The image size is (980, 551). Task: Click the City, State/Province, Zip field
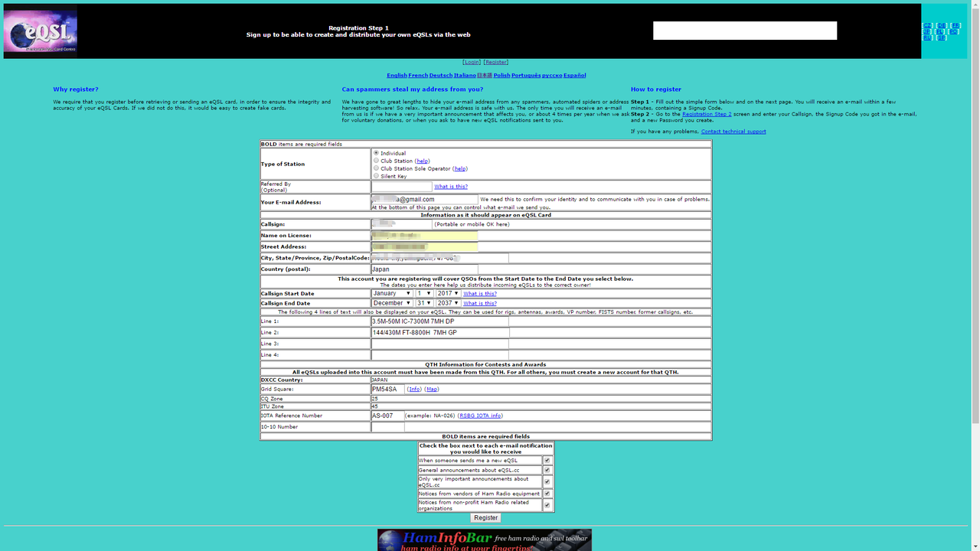pyautogui.click(x=440, y=258)
